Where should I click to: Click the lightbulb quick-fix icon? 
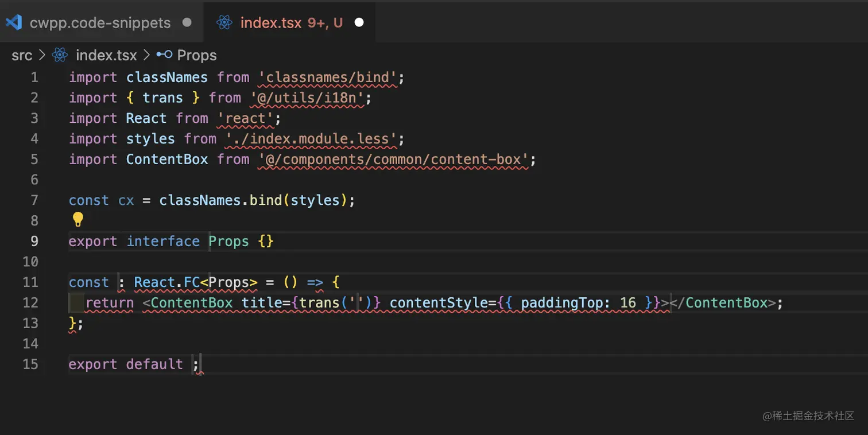point(78,219)
